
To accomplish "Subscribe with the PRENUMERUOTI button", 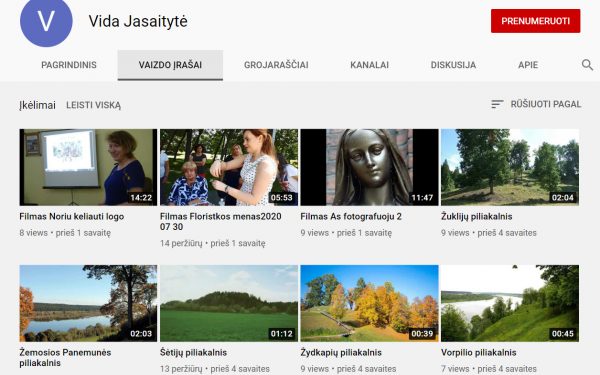I will (x=536, y=21).
